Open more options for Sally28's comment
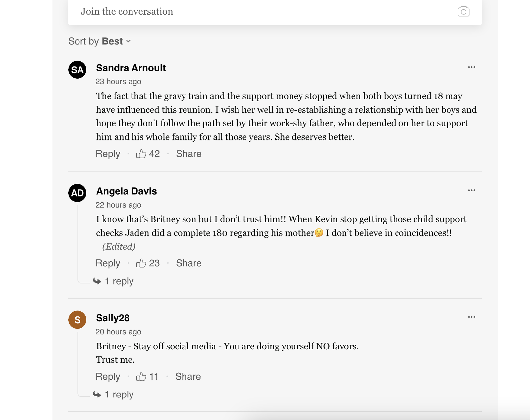This screenshot has width=530, height=420. point(471,317)
